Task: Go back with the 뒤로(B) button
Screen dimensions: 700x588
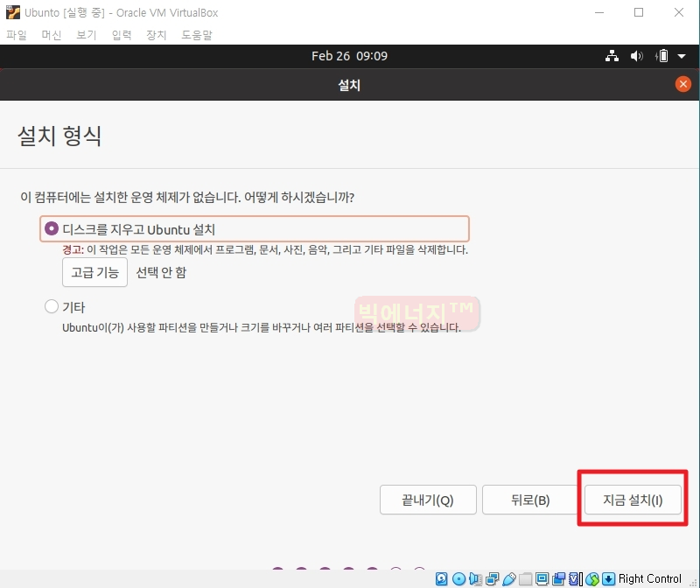Action: pos(530,500)
